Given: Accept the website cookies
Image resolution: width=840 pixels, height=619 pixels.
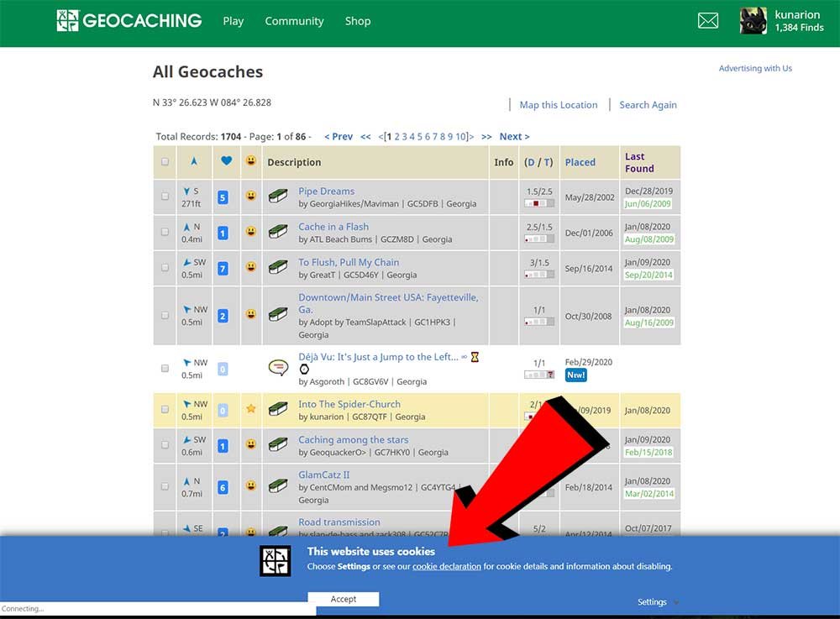Looking at the screenshot, I should click(x=344, y=599).
